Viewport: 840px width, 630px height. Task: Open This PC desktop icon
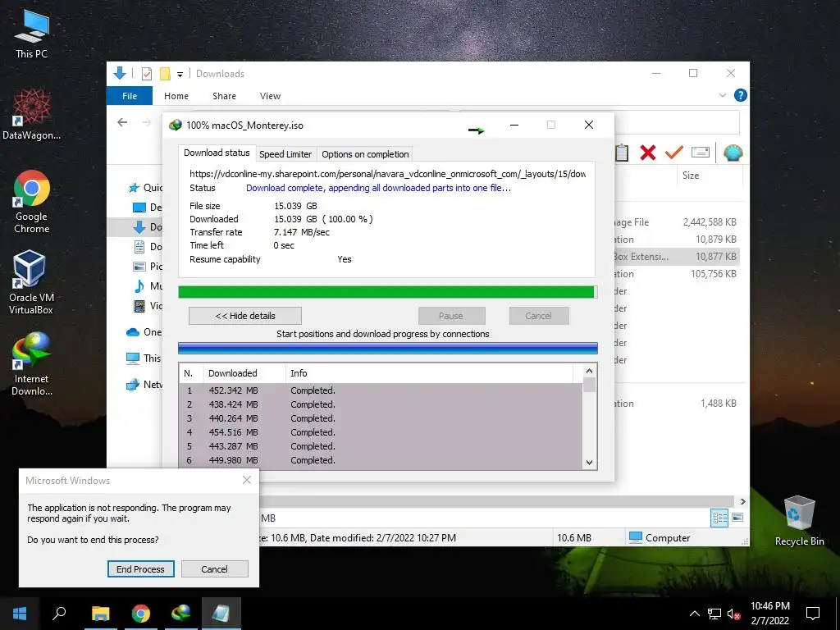click(31, 34)
